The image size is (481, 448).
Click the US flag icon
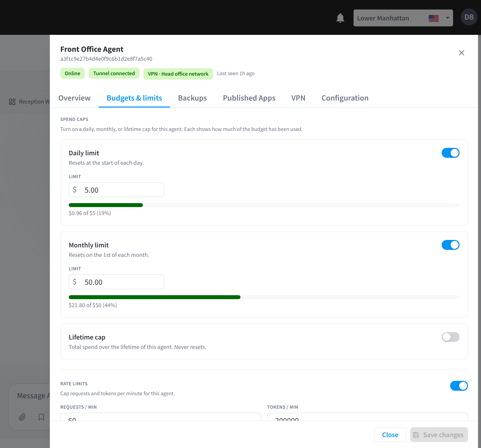click(433, 18)
